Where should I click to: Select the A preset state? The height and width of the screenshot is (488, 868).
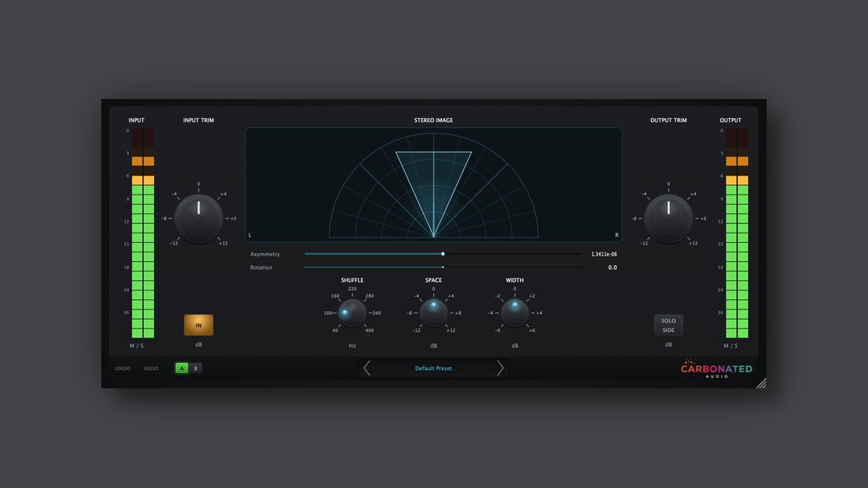coord(182,368)
